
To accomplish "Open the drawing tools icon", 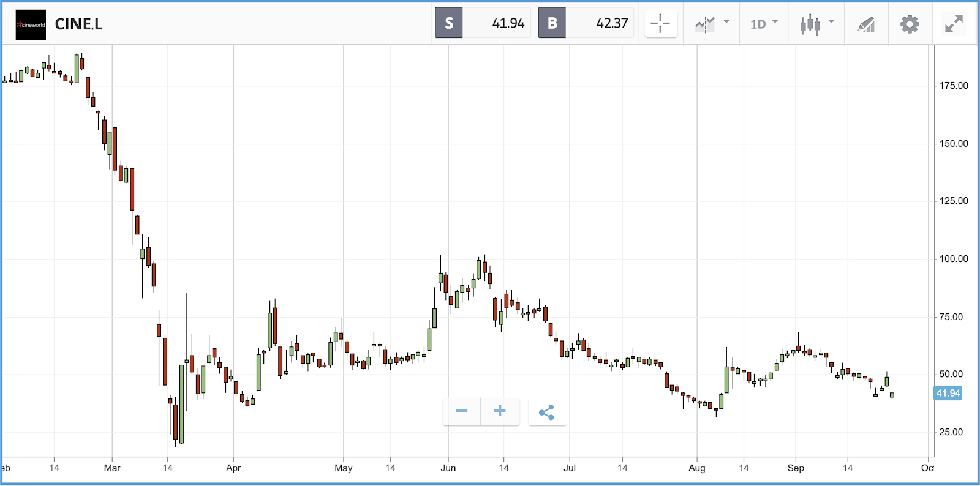I will point(866,24).
